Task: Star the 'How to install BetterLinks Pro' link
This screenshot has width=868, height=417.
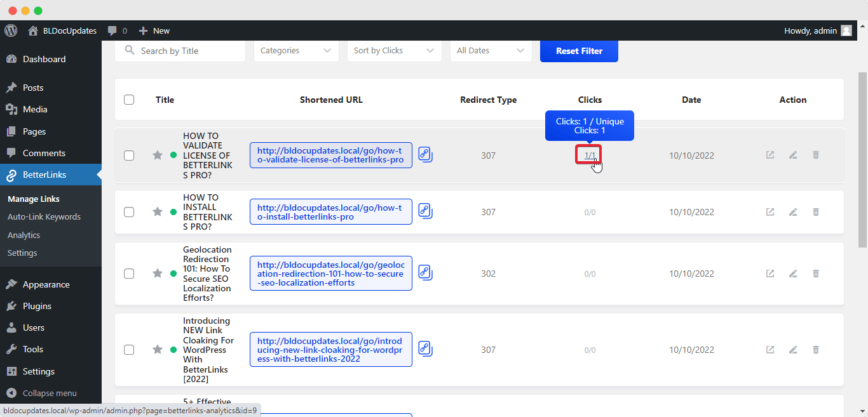Action: [158, 211]
